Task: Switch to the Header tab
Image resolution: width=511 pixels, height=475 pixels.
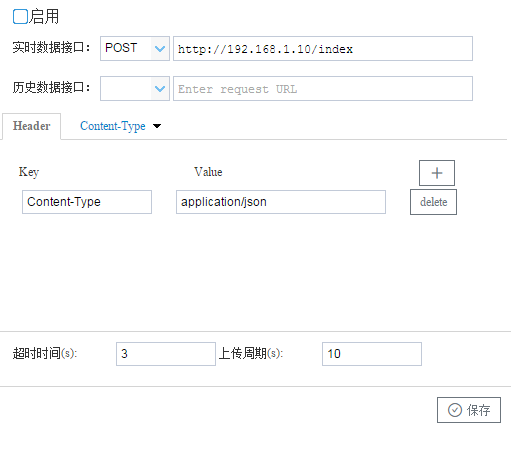Action: click(32, 126)
